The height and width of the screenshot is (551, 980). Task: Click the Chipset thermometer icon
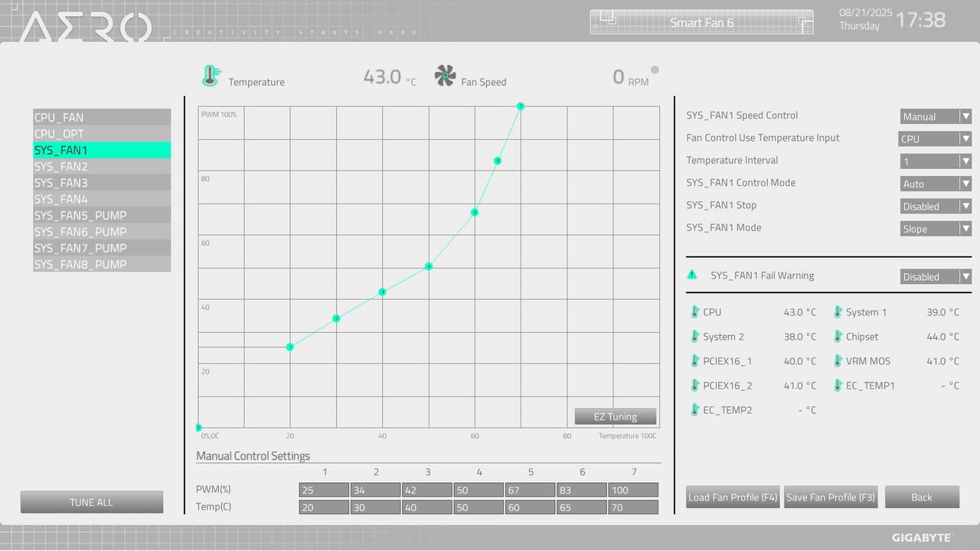point(838,337)
